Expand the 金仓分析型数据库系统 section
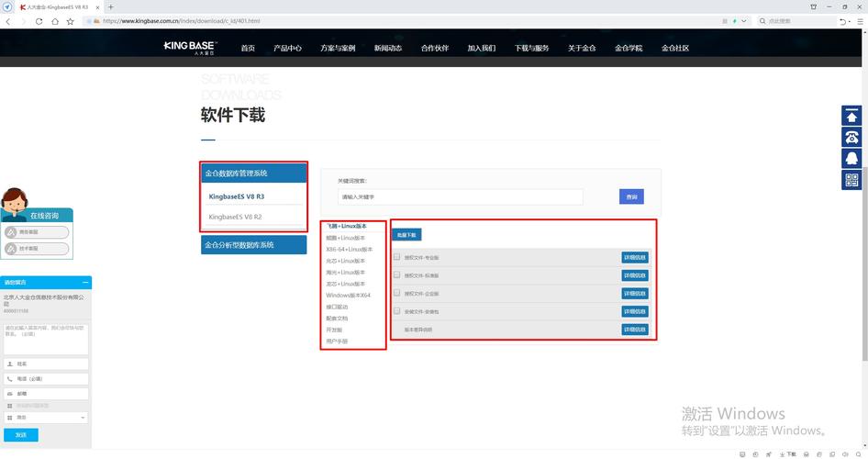 pyautogui.click(x=253, y=245)
